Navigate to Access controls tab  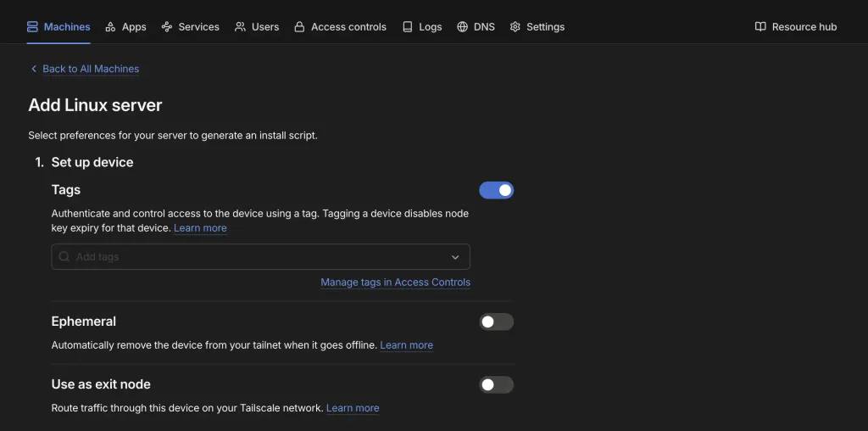pos(341,26)
